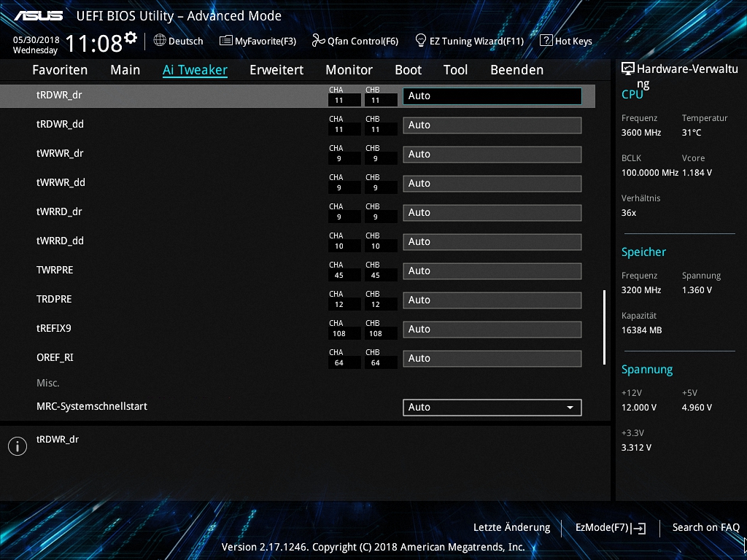
Task: Switch to the Tool tab
Action: [455, 70]
